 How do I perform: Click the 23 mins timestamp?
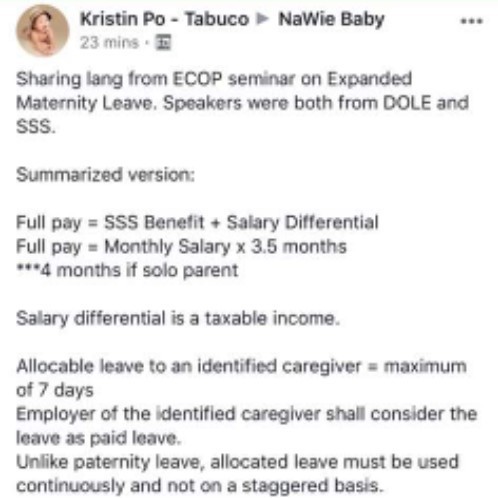click(x=109, y=43)
